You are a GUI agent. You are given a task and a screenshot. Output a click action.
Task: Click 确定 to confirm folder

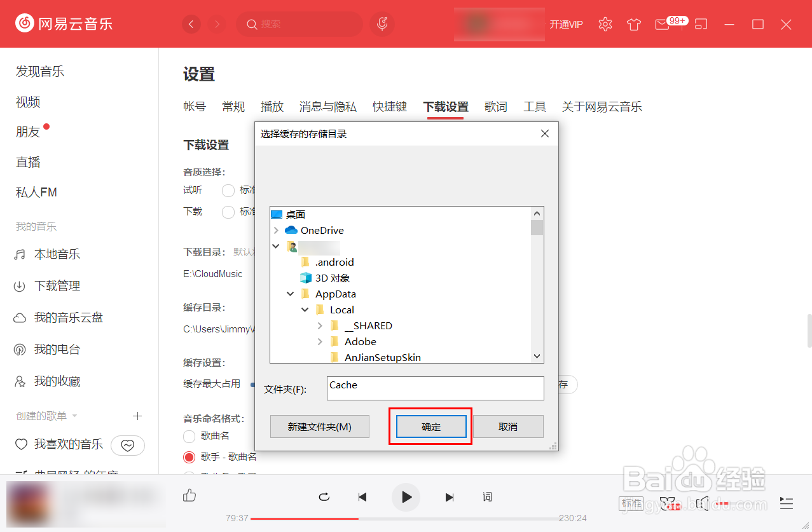[431, 426]
